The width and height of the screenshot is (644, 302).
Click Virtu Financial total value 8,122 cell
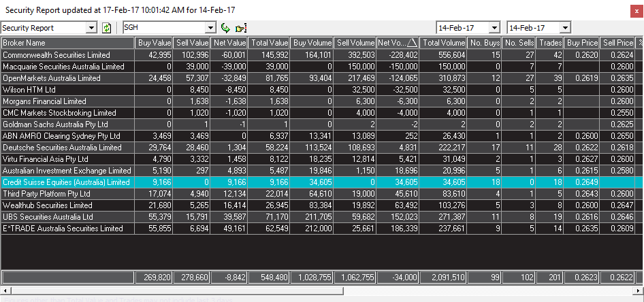coord(269,158)
